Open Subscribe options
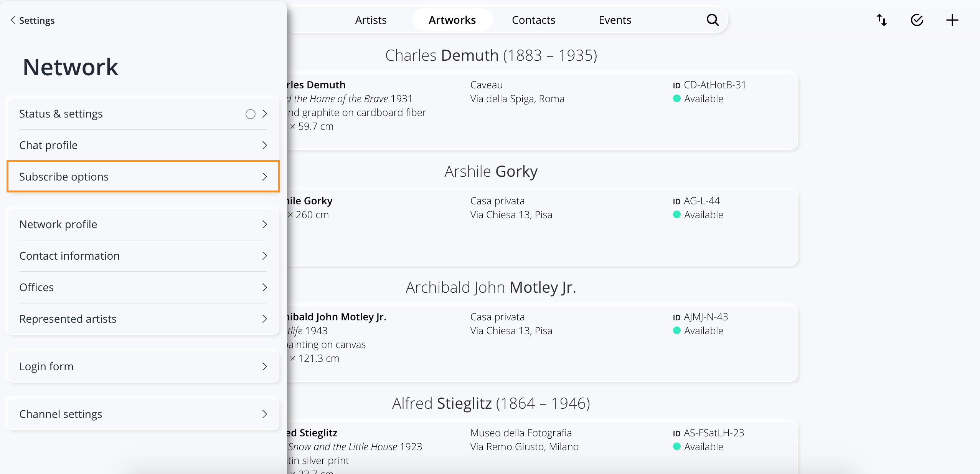Viewport: 980px width, 474px height. coord(143,177)
